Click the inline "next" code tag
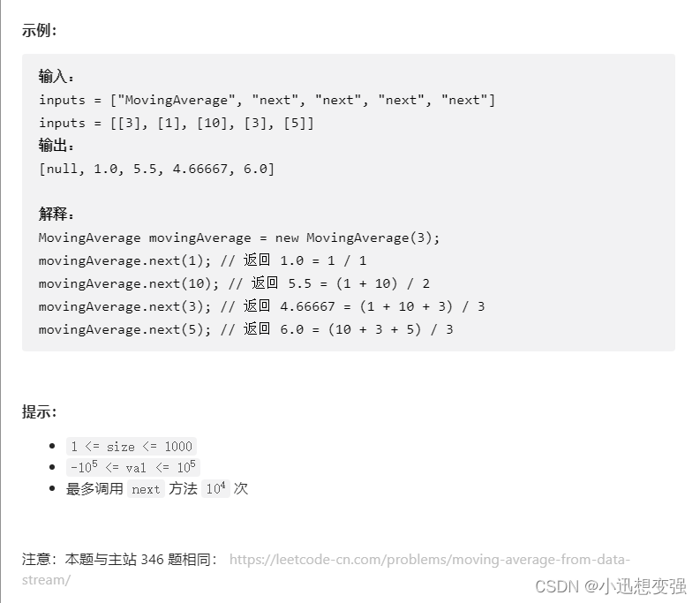This screenshot has height=603, width=700. [146, 489]
